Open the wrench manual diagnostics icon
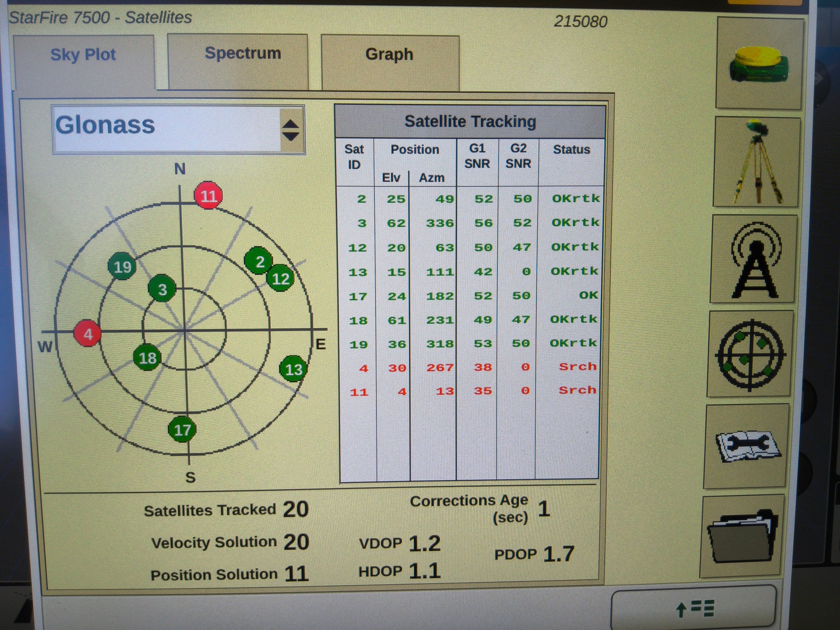Screen dimensions: 840x630 click(x=747, y=446)
